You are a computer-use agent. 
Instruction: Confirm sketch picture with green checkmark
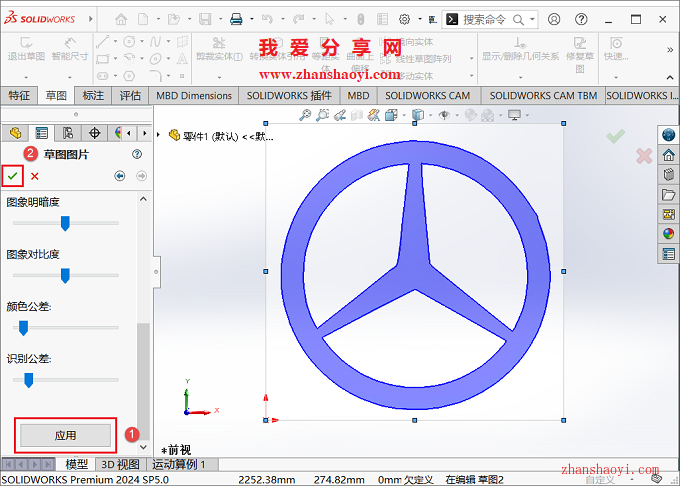[x=12, y=176]
